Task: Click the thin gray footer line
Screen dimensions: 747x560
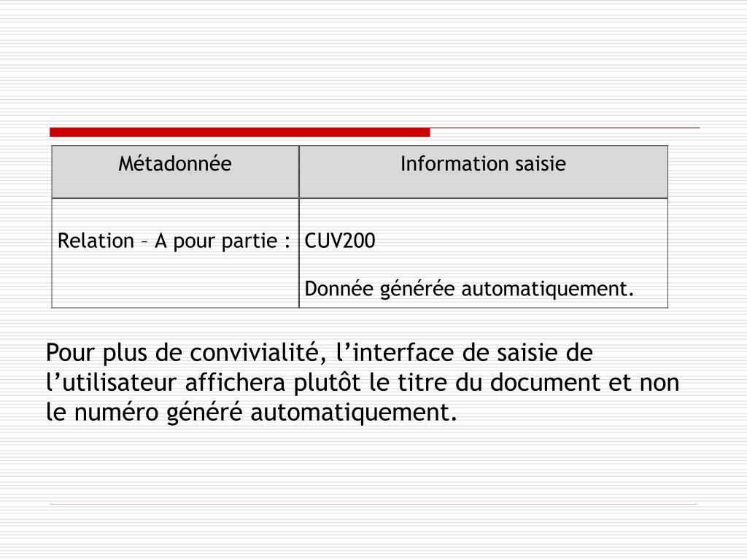Action: 373,504
